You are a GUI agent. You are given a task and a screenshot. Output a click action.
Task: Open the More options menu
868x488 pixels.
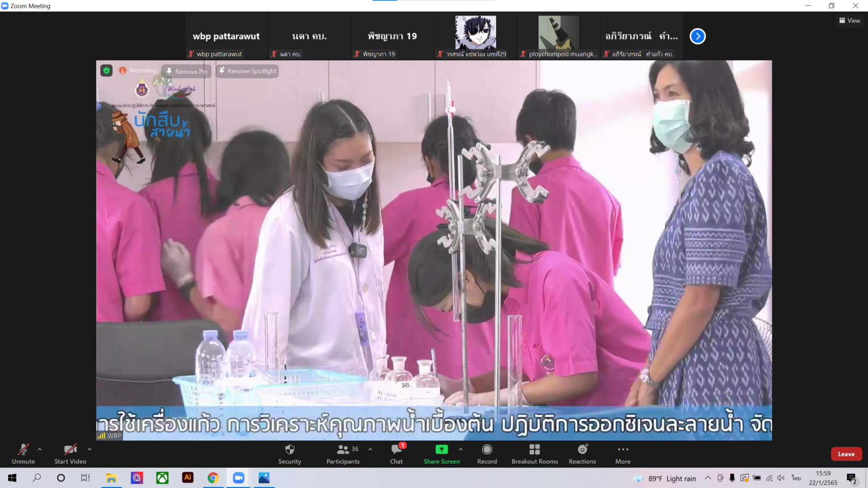click(x=623, y=454)
